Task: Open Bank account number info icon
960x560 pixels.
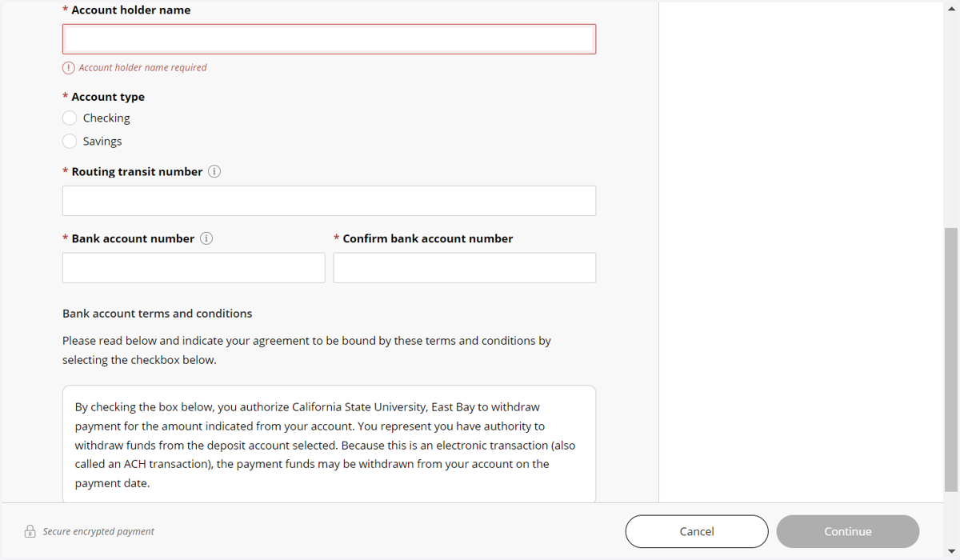Action: point(206,238)
